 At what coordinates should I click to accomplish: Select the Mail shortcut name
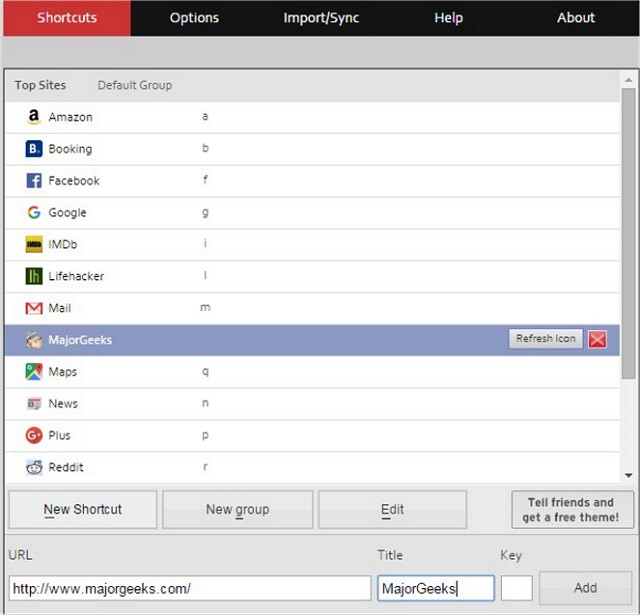(60, 308)
